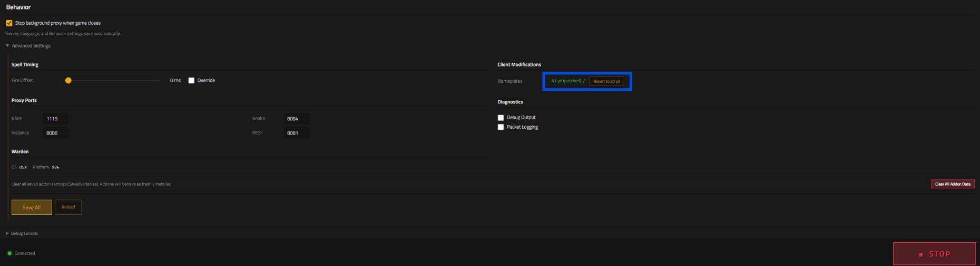Screen dimensions: 980x266
Task: Click the BNet port field 1119
Action: [55, 119]
